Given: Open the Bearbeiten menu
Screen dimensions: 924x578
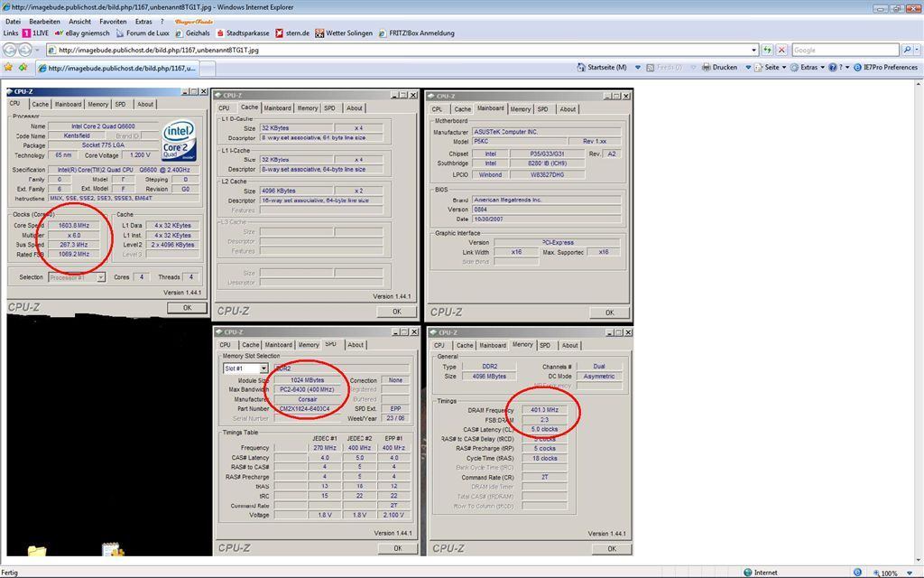Looking at the screenshot, I should pos(45,22).
